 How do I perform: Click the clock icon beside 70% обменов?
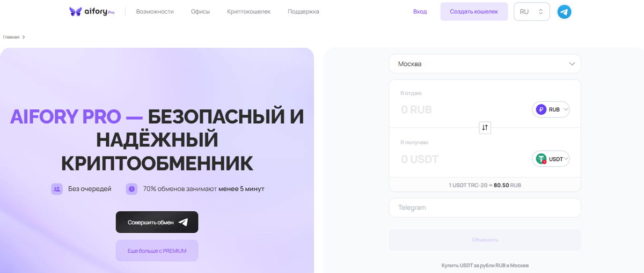131,189
